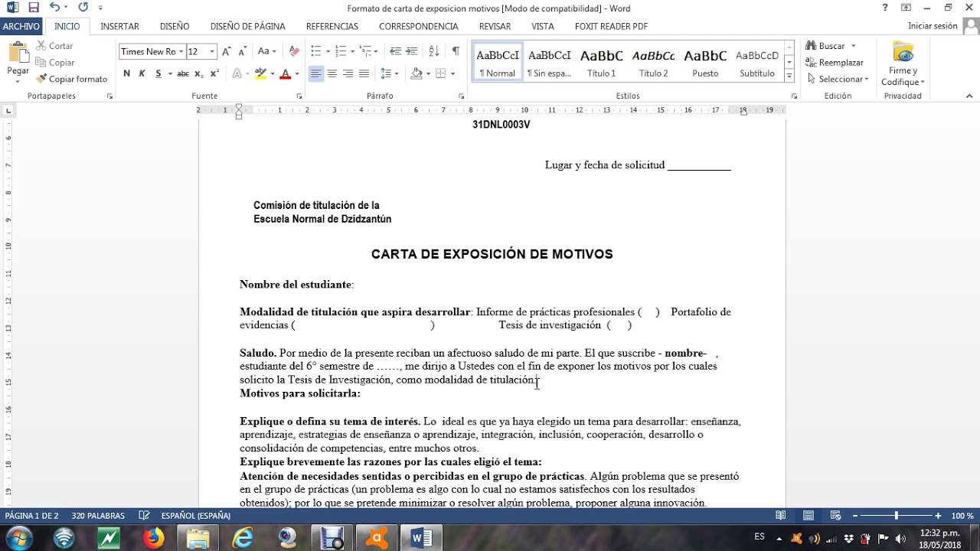Center align the paragraph
This screenshot has width=980, height=551.
point(331,73)
